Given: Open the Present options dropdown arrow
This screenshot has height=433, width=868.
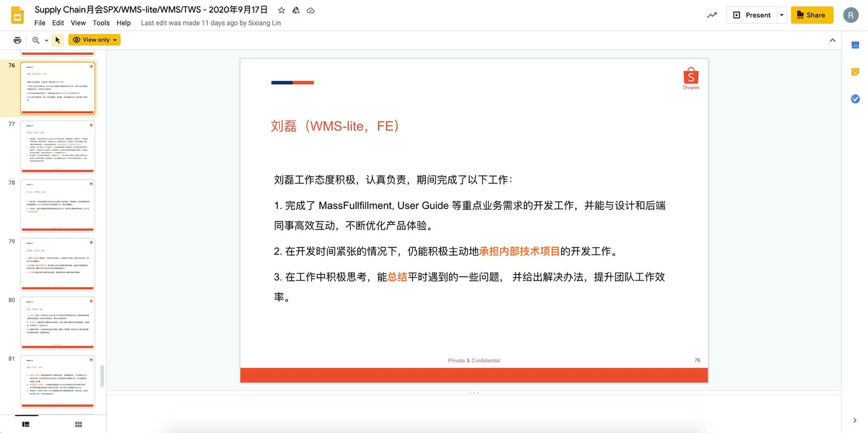Looking at the screenshot, I should tap(782, 15).
